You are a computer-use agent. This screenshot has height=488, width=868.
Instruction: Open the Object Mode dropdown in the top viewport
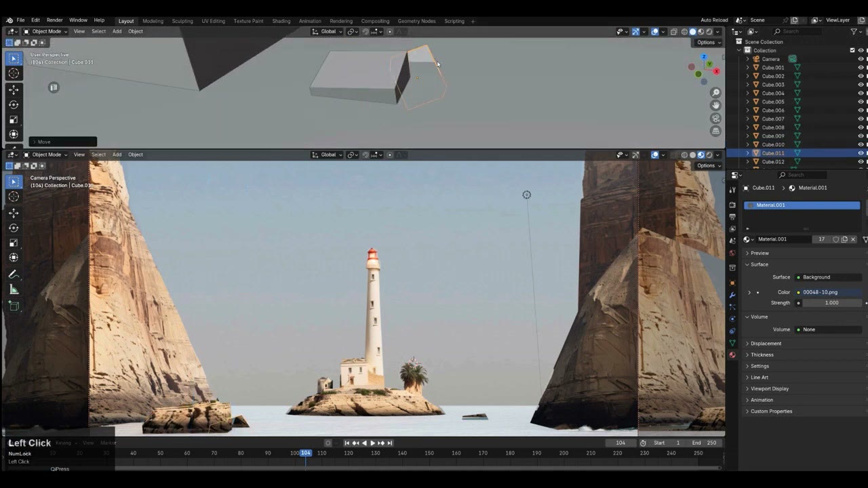45,31
